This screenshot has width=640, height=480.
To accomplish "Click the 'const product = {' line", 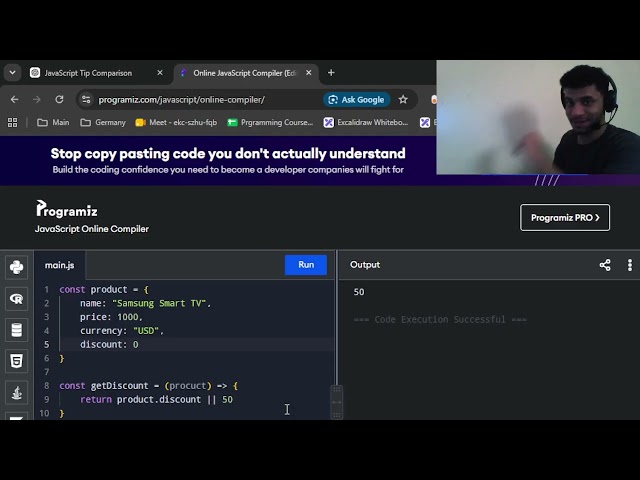I will point(104,290).
